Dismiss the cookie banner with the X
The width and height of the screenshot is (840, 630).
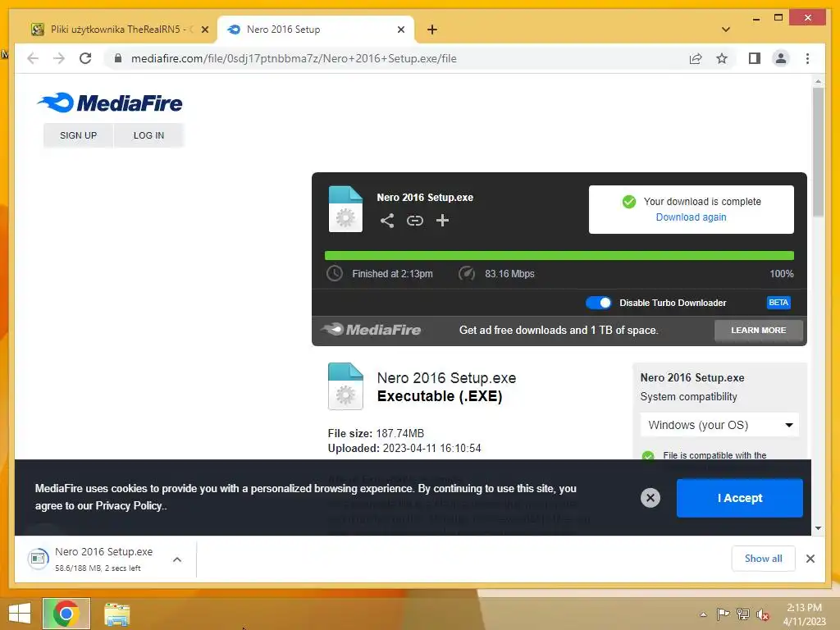point(651,498)
